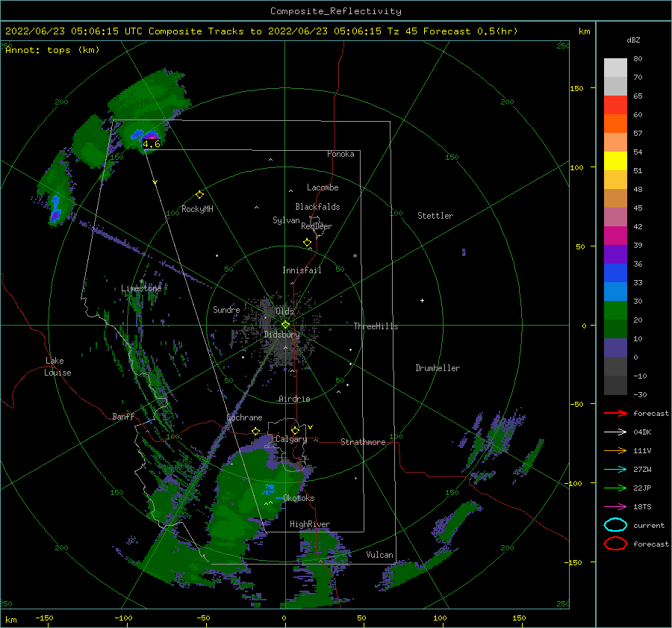This screenshot has height=628, width=672.
Task: Click the Stettler city label
Action: 435,216
